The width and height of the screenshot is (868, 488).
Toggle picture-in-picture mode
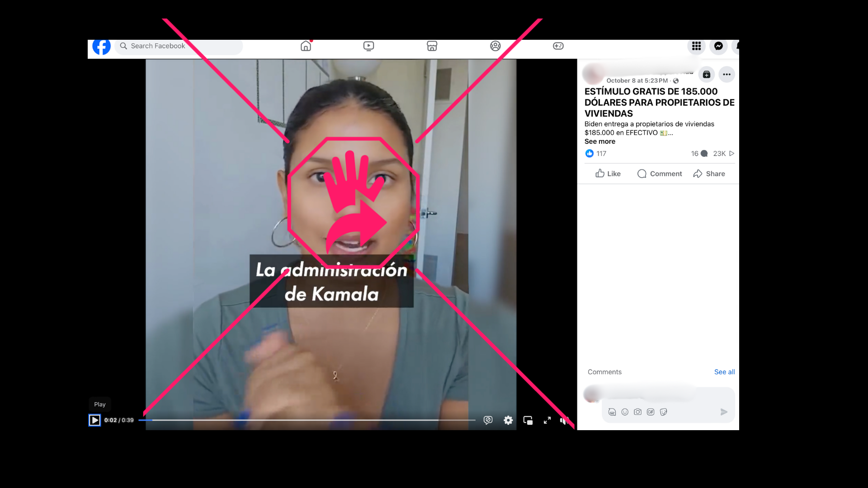[x=528, y=420]
